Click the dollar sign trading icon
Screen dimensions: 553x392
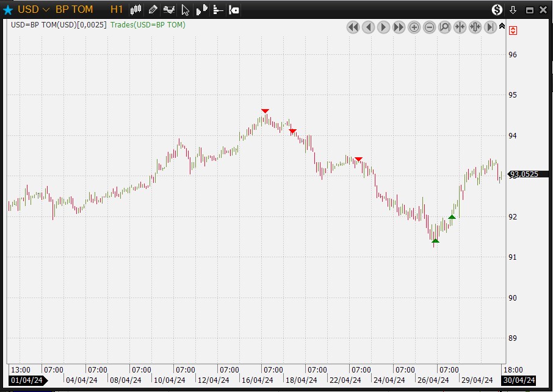tap(497, 10)
